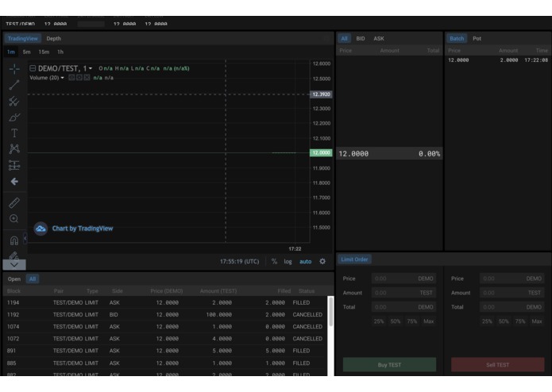Screen dimensions: 552x392
Task: Click the sell Price input field
Action: tap(512, 279)
